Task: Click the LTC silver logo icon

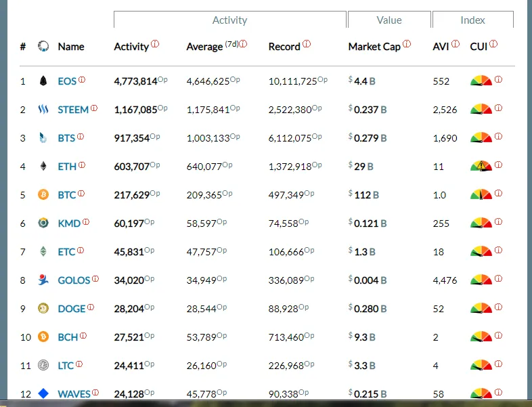Action: [x=43, y=365]
